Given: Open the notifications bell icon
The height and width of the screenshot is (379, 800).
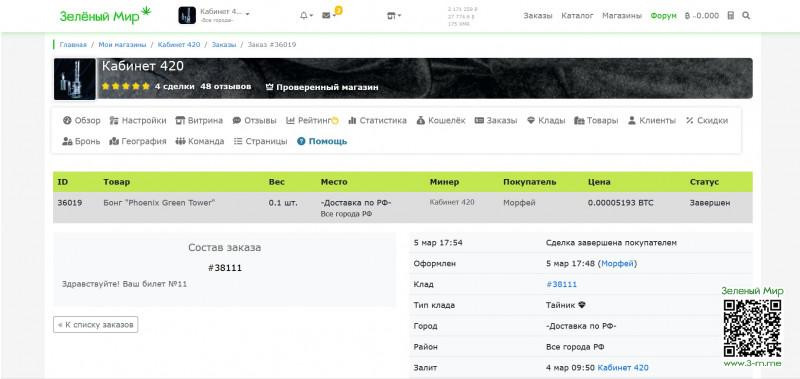Looking at the screenshot, I should click(x=304, y=16).
